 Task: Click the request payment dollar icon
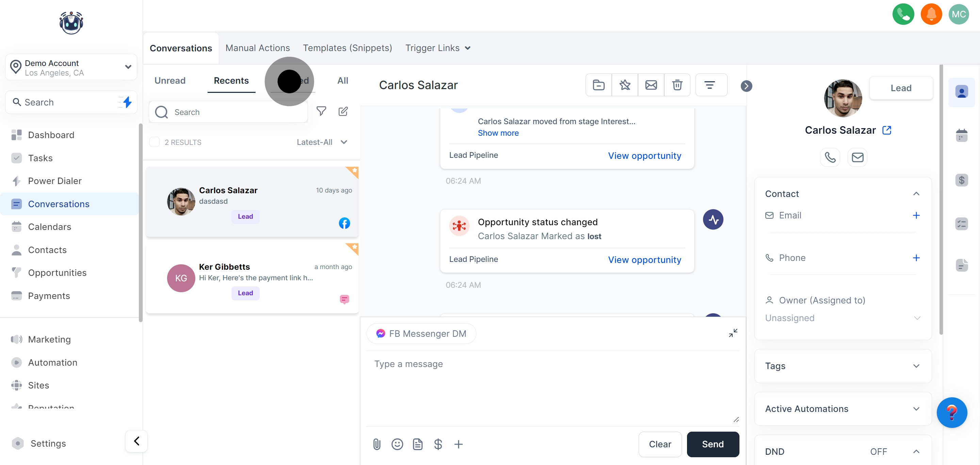pos(438,444)
